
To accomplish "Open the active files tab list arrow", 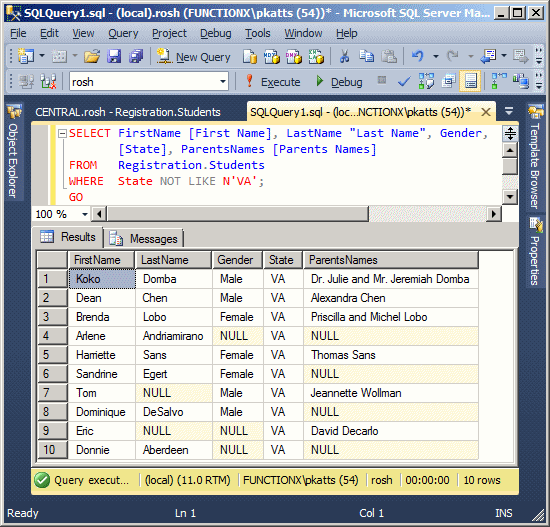I will pyautogui.click(x=509, y=111).
